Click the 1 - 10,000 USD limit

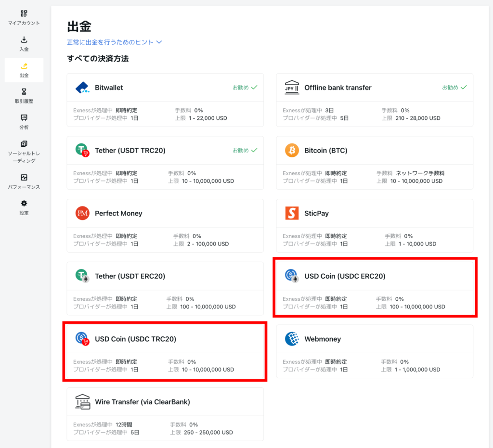pos(417,244)
